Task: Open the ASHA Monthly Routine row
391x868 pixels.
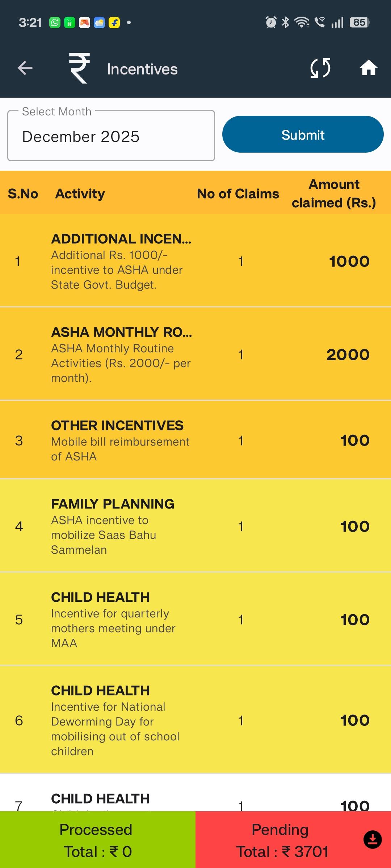Action: point(195,354)
